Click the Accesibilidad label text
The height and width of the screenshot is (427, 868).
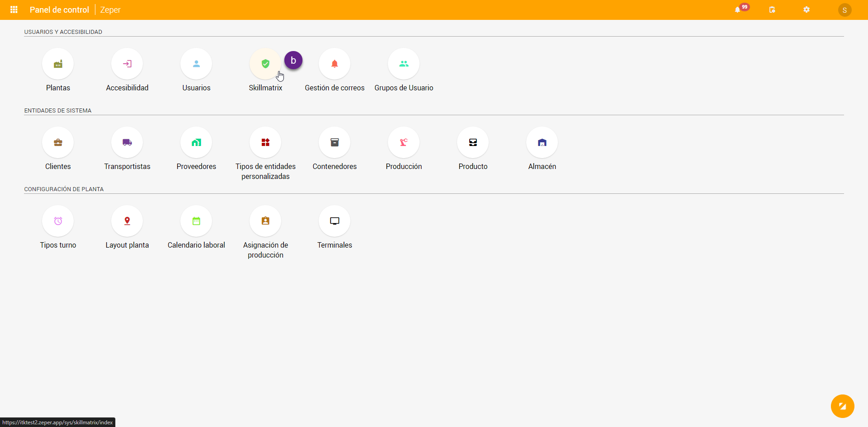point(127,88)
